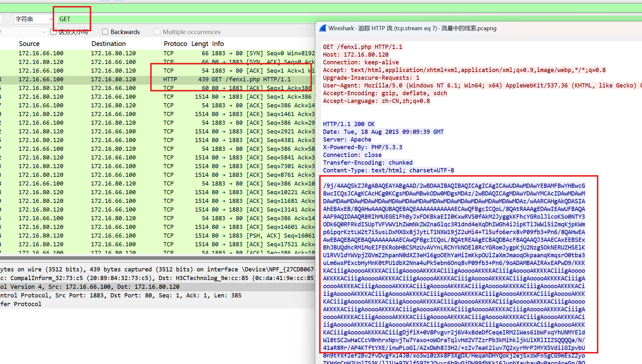
Task: Select the packet row with Seq=2921
Action: pos(158,132)
